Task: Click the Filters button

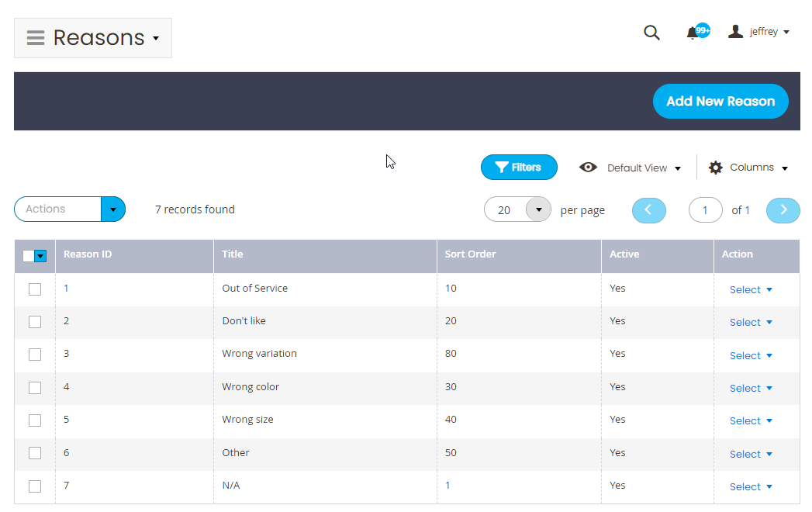Action: point(519,168)
